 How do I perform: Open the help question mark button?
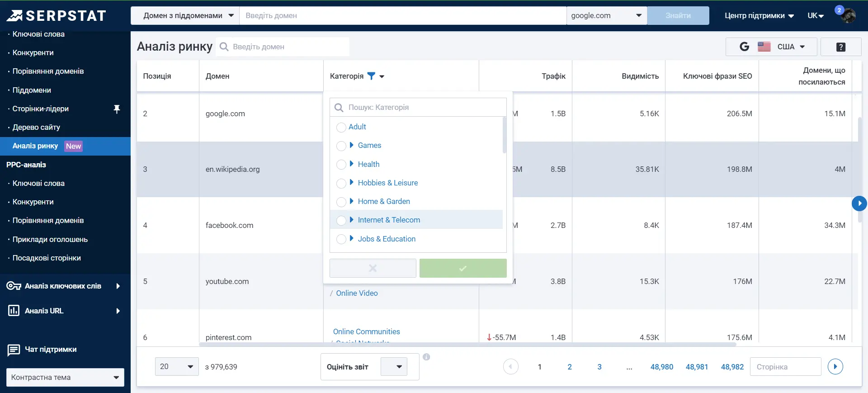[841, 47]
